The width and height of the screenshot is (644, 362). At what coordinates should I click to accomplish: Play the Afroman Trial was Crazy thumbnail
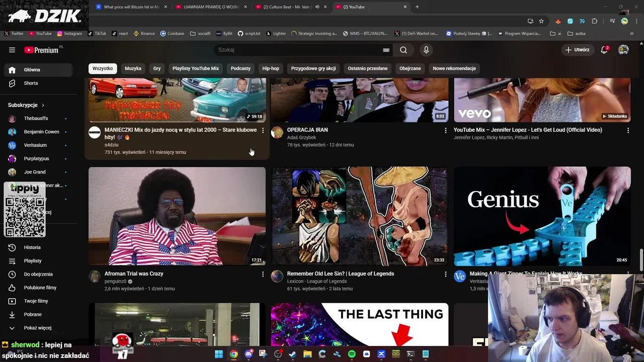coord(177,216)
